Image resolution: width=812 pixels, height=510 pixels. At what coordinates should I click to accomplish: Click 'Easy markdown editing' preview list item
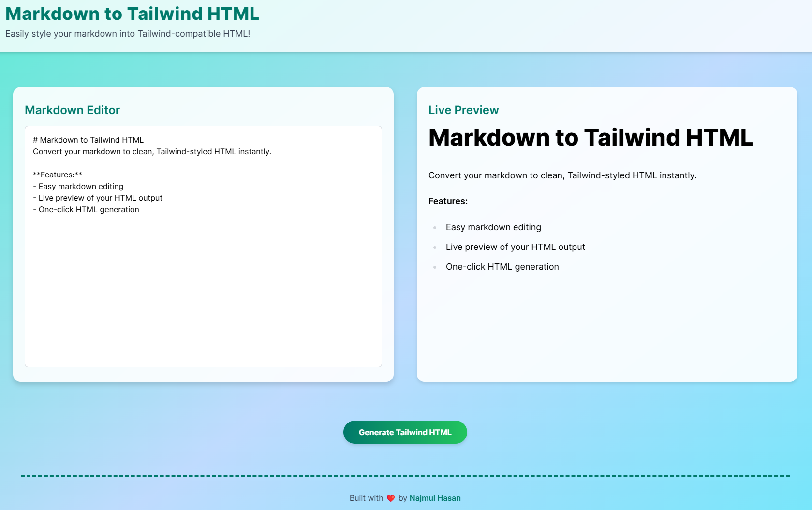tap(493, 227)
